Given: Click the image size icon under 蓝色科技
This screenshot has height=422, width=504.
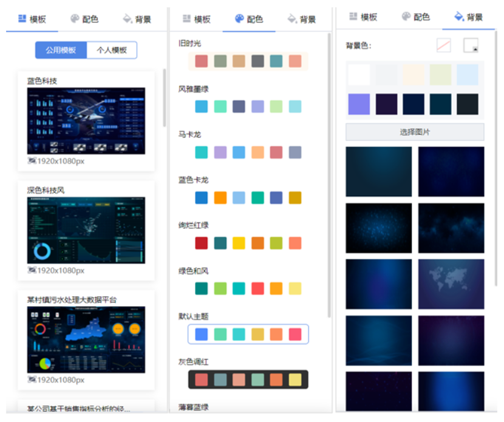Looking at the screenshot, I should click(x=32, y=161).
